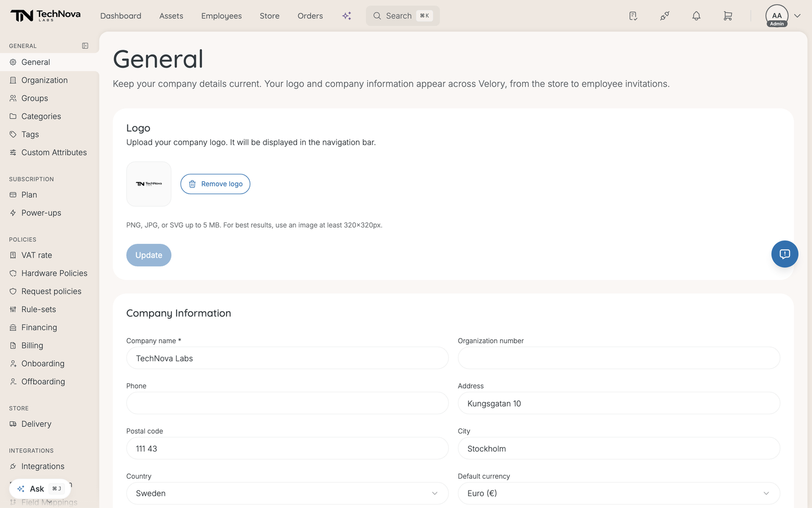
Task: Click the uploaded logo thumbnail
Action: click(149, 184)
